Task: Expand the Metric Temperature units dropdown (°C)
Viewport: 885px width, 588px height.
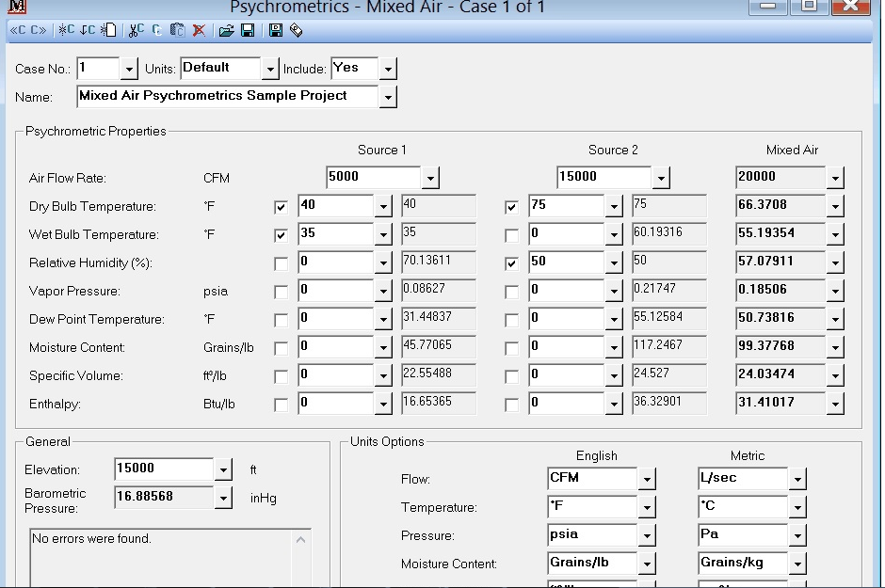Action: pos(797,507)
